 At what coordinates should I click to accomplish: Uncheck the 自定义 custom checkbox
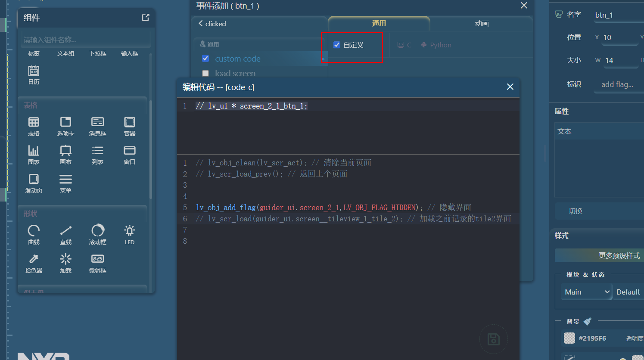coord(336,44)
